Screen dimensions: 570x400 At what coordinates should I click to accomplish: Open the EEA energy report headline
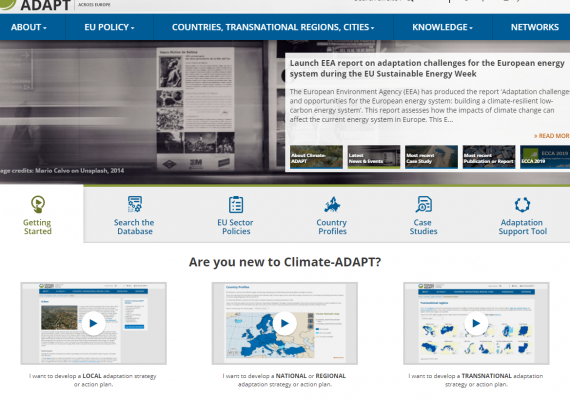tap(427, 68)
